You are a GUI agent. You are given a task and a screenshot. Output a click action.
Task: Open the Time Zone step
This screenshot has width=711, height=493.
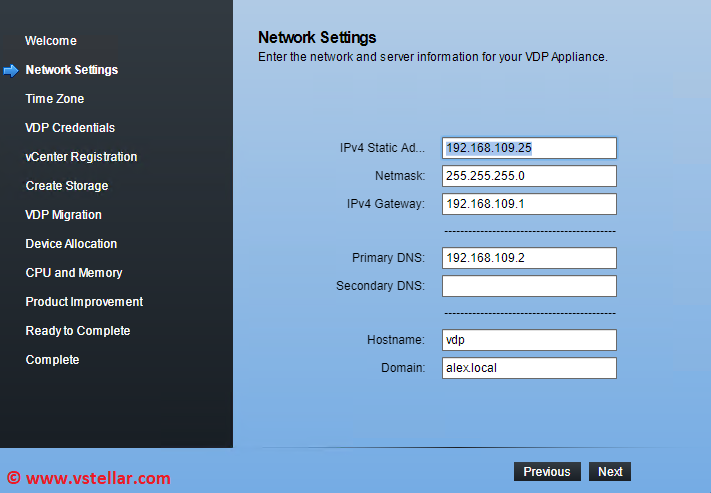[55, 99]
